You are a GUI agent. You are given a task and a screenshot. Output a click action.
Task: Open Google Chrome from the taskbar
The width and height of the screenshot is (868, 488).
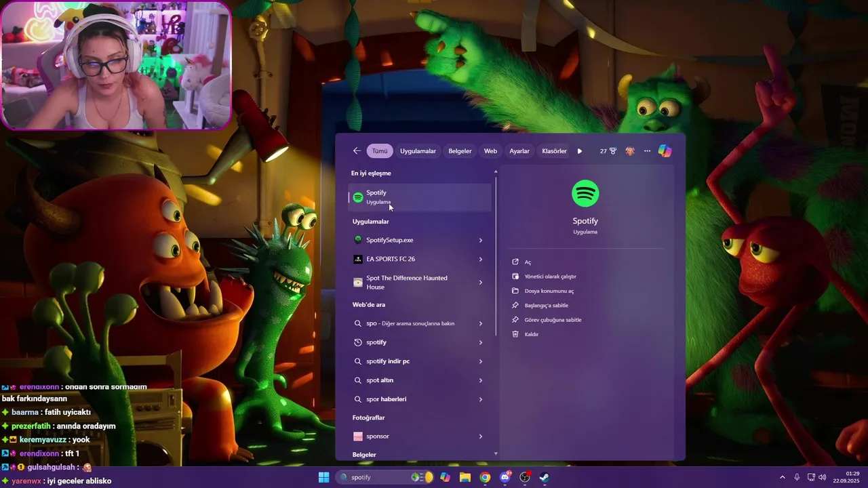pos(485,477)
